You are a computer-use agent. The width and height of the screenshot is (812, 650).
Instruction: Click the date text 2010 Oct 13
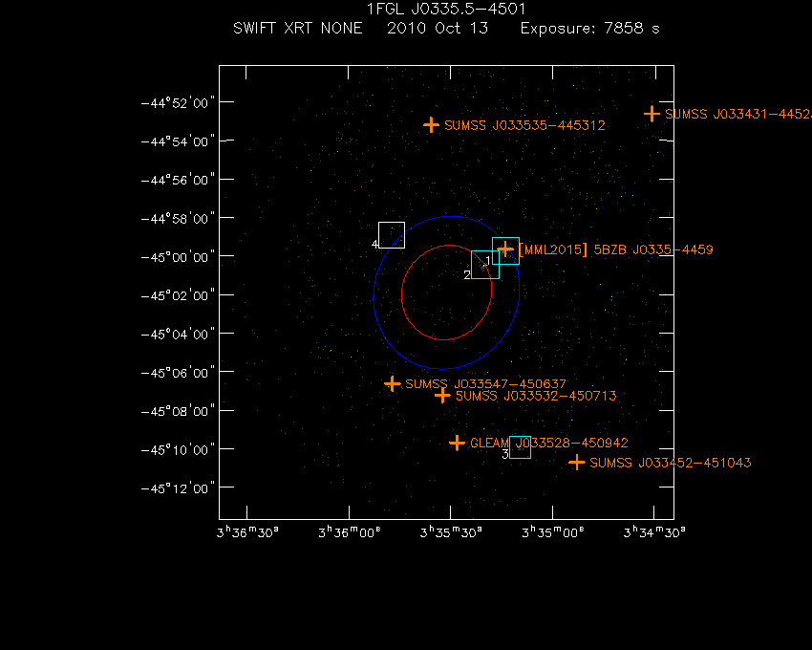[438, 28]
